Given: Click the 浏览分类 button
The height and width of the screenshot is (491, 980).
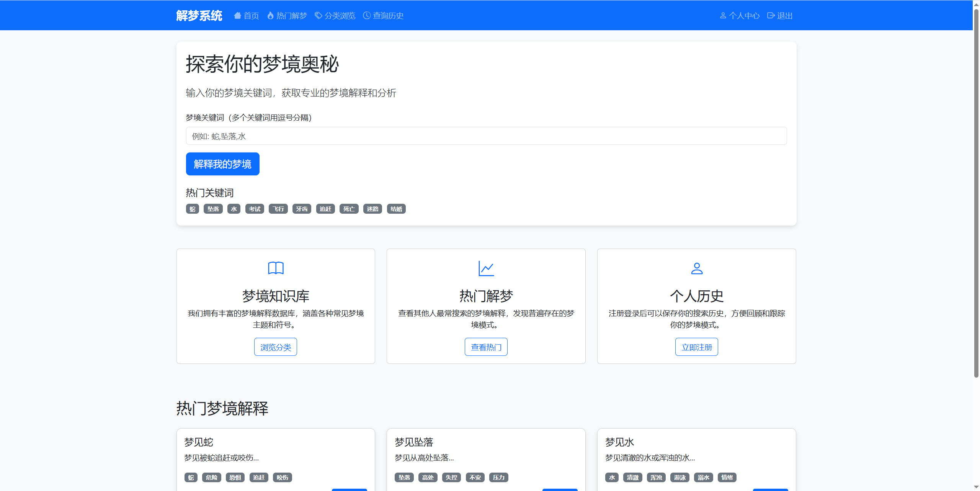Looking at the screenshot, I should click(x=276, y=347).
